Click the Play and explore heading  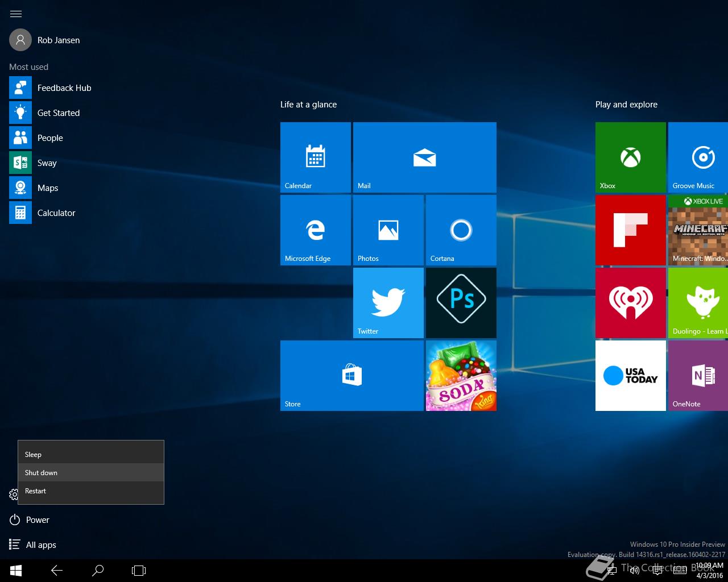pos(626,105)
